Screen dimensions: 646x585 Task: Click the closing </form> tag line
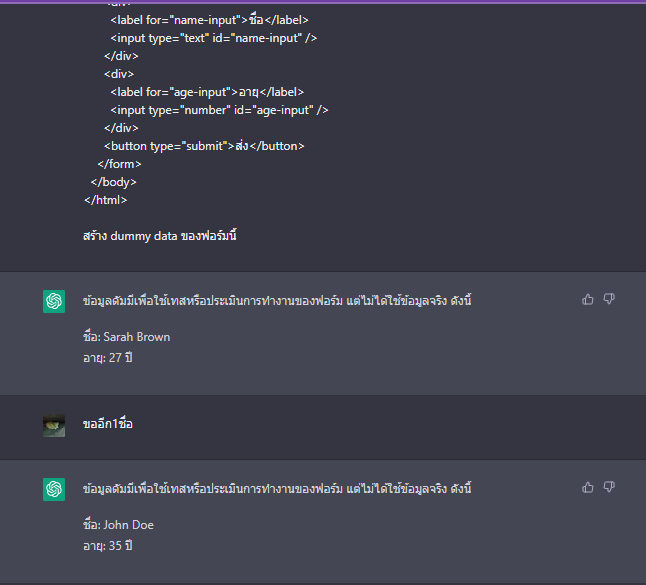(x=119, y=164)
